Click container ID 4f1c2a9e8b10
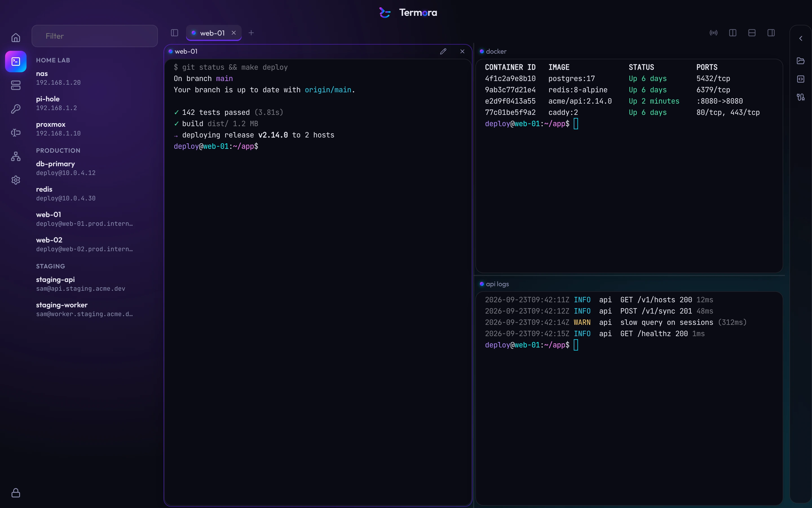This screenshot has height=508, width=812. 510,79
